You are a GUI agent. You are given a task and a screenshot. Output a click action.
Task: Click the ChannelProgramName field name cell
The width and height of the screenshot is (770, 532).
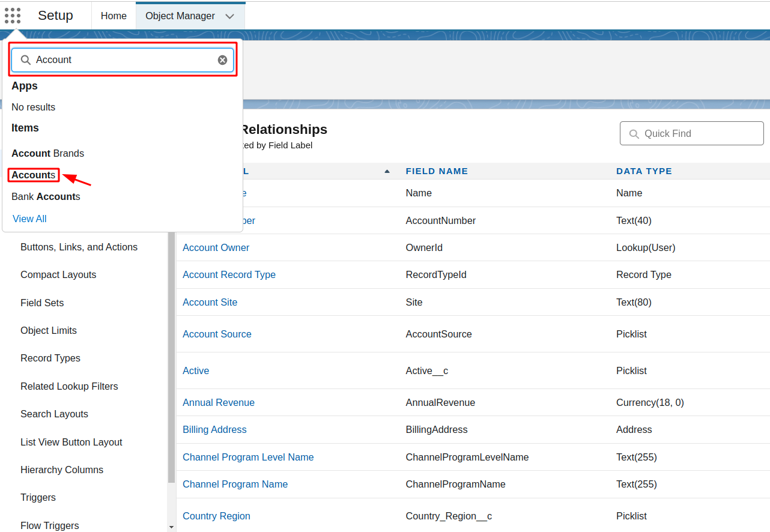tap(456, 484)
